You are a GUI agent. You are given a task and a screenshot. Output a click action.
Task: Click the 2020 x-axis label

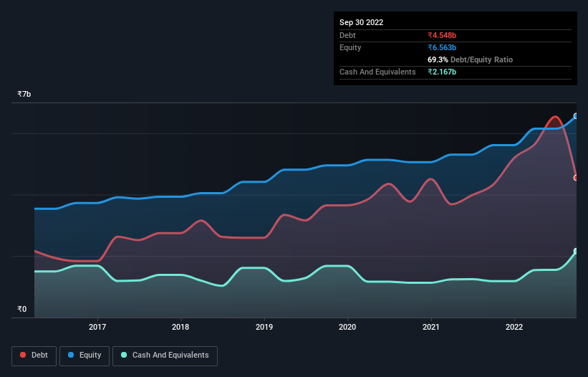347,327
